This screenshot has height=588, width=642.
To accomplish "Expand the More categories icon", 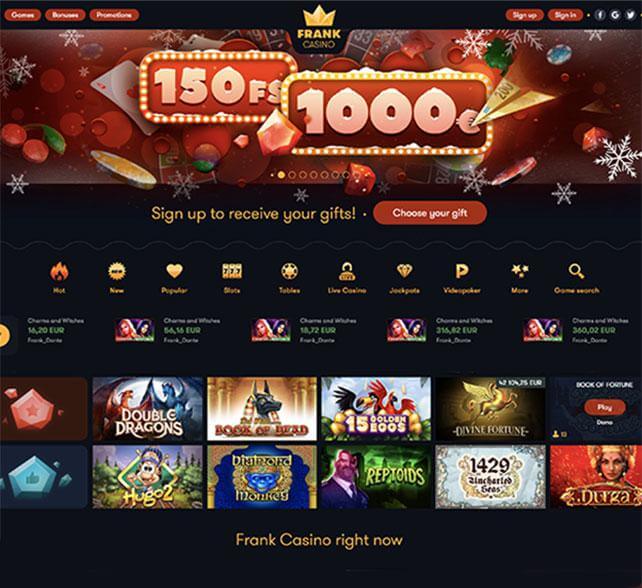I will click(520, 271).
